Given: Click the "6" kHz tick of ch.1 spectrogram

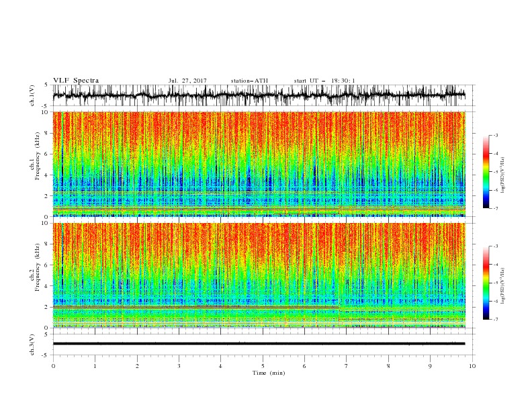Looking at the screenshot, I should click(47, 154).
